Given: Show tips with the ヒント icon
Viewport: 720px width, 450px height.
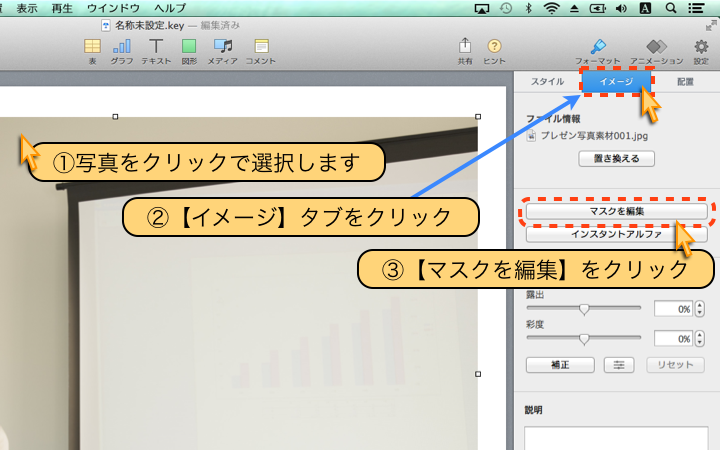Looking at the screenshot, I should [x=494, y=51].
